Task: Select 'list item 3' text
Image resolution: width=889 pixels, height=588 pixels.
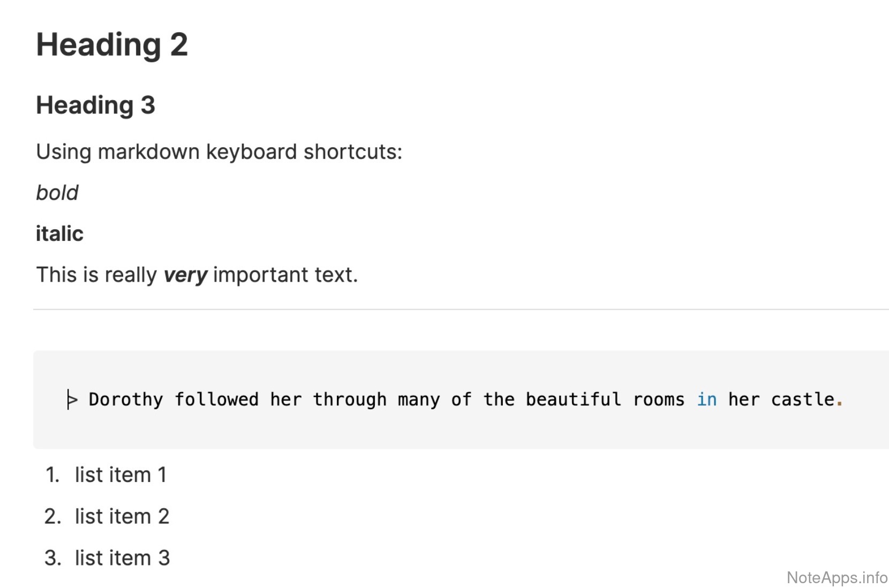Action: [x=122, y=558]
